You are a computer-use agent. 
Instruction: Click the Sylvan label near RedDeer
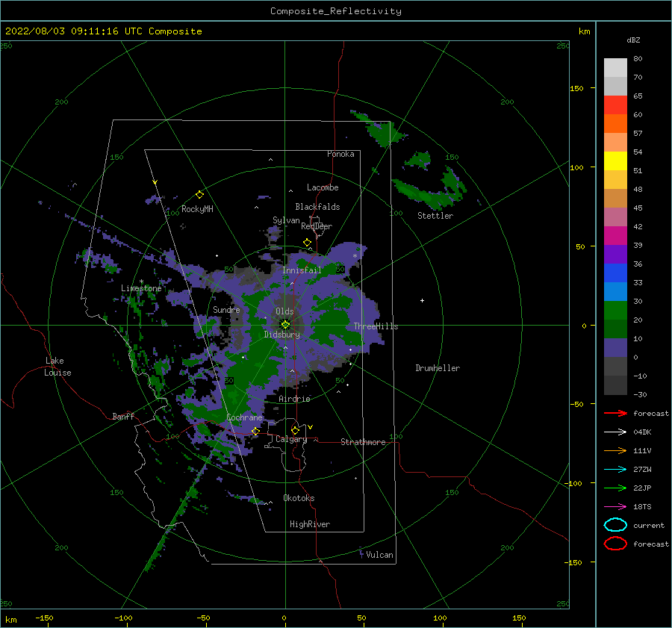click(286, 220)
